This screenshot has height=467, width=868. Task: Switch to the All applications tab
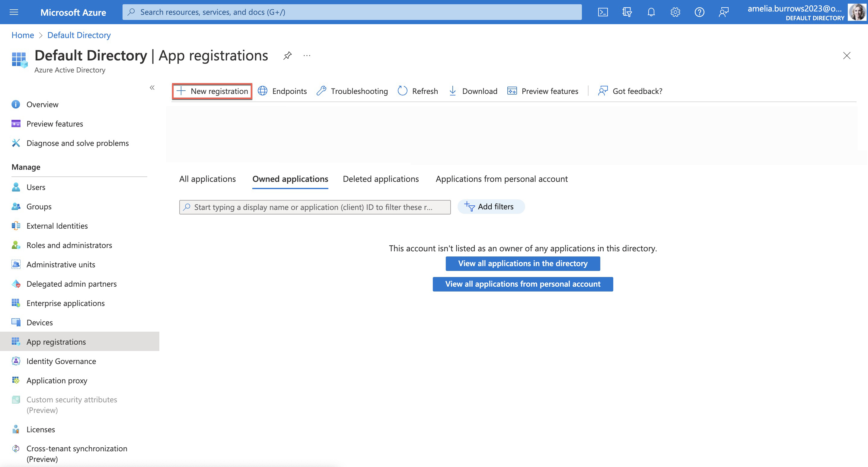(208, 179)
